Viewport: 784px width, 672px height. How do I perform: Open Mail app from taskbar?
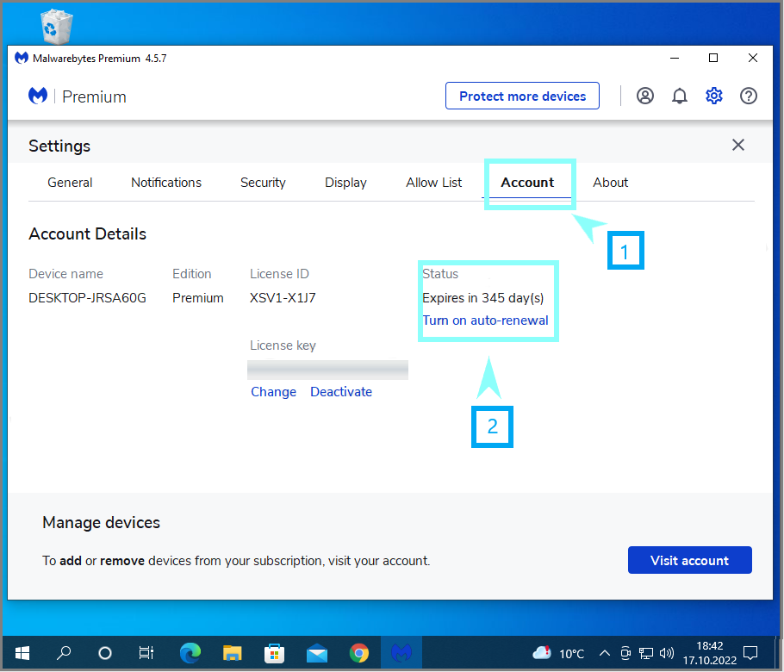click(x=316, y=653)
